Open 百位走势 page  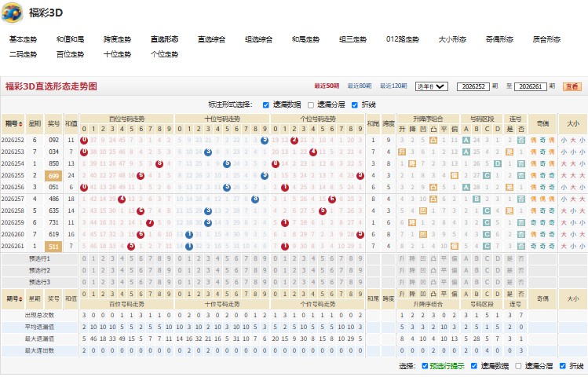click(x=70, y=54)
